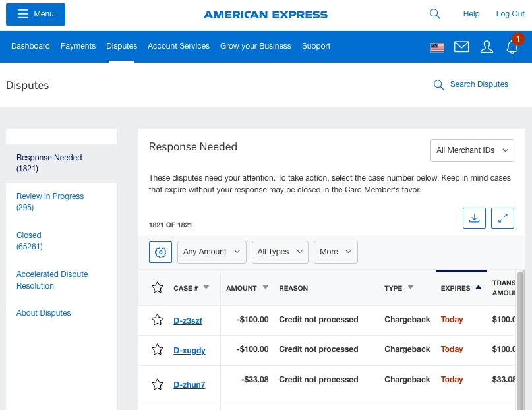This screenshot has width=532, height=410.
Task: Switch to the Payments tab
Action: click(x=78, y=46)
